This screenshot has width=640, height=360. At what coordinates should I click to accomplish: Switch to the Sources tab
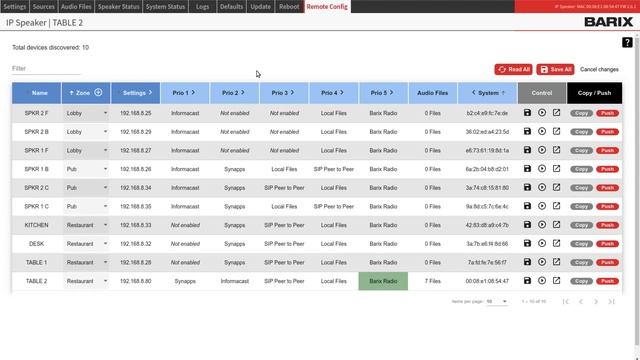click(43, 7)
